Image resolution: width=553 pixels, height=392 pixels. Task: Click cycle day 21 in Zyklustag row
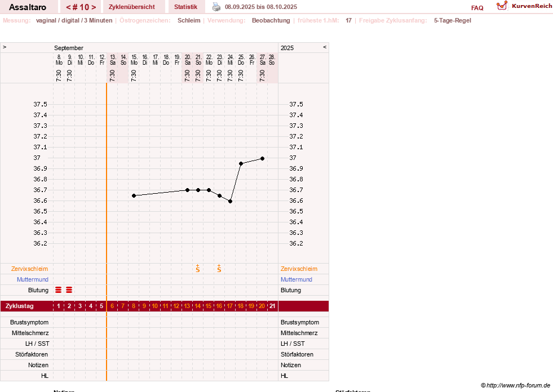tap(272, 306)
